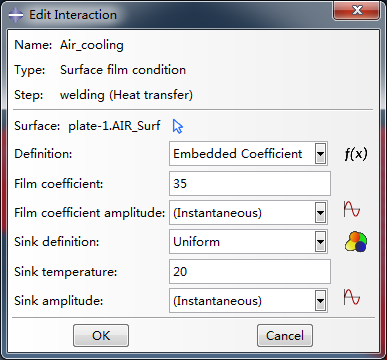Click the Film coefficient field showing 35
This screenshot has width=387, height=360.
[x=250, y=184]
